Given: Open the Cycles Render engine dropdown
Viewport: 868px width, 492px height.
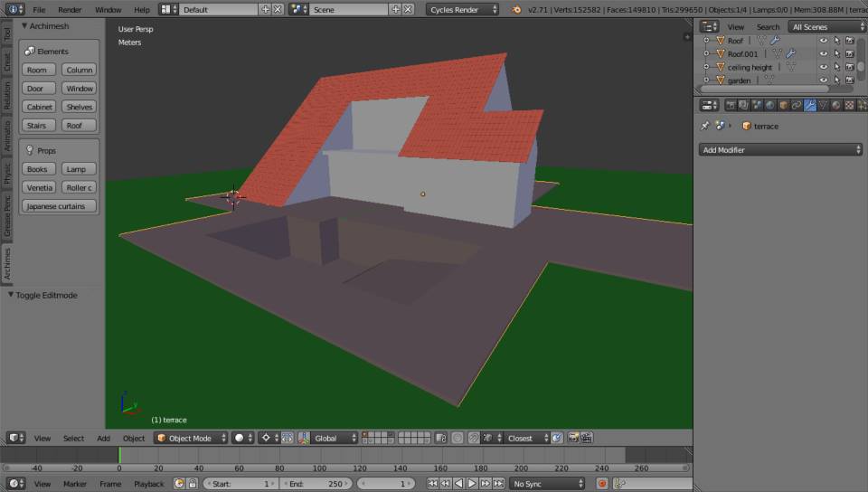Looking at the screenshot, I should point(462,9).
